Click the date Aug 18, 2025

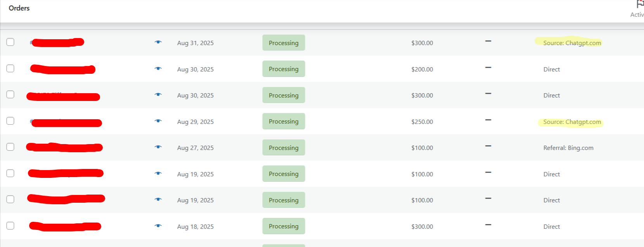pos(196,227)
